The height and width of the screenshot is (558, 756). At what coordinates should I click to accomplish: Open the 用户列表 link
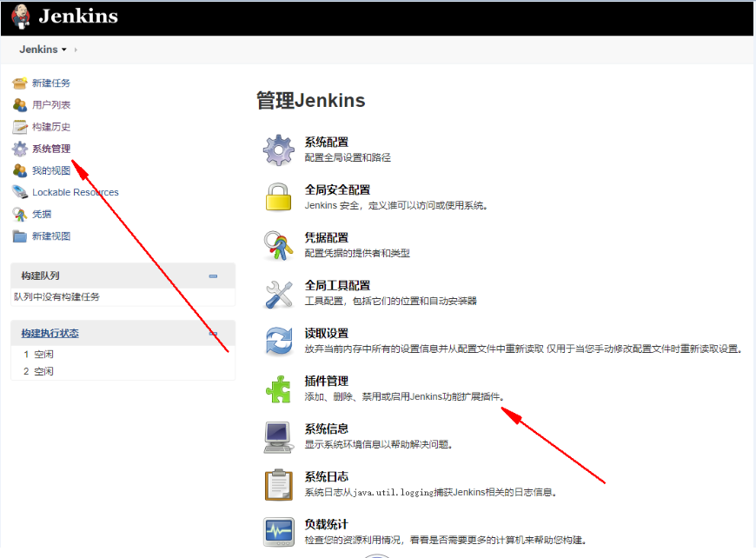pyautogui.click(x=51, y=104)
